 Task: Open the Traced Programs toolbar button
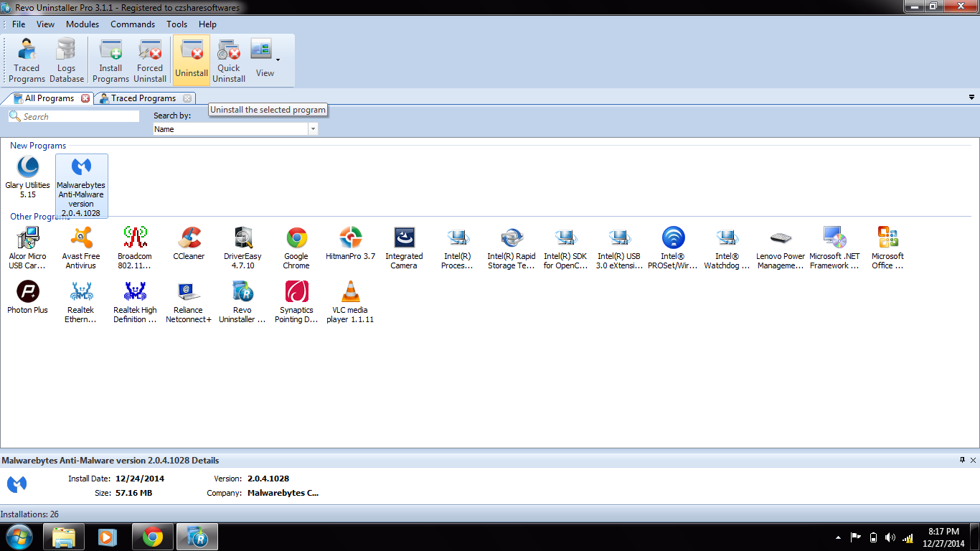click(x=27, y=60)
